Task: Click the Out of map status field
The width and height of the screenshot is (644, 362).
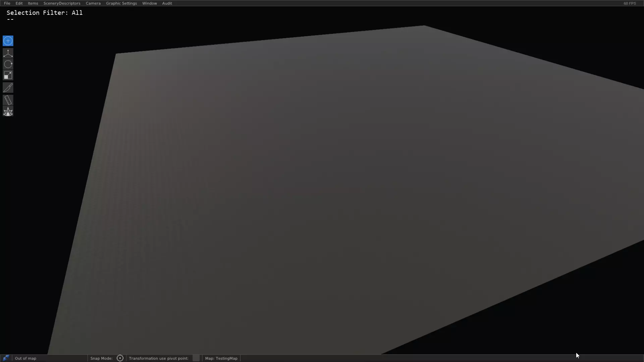Action: 25,358
